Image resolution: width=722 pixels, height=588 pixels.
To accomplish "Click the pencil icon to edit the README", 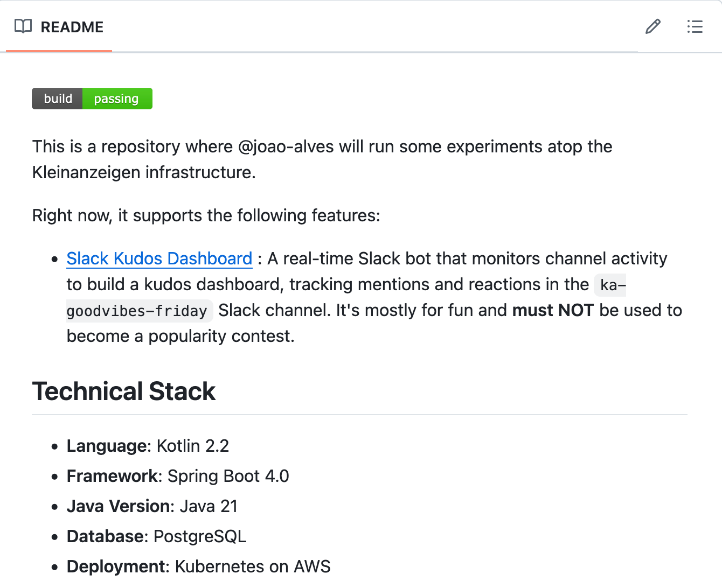I will tap(653, 26).
